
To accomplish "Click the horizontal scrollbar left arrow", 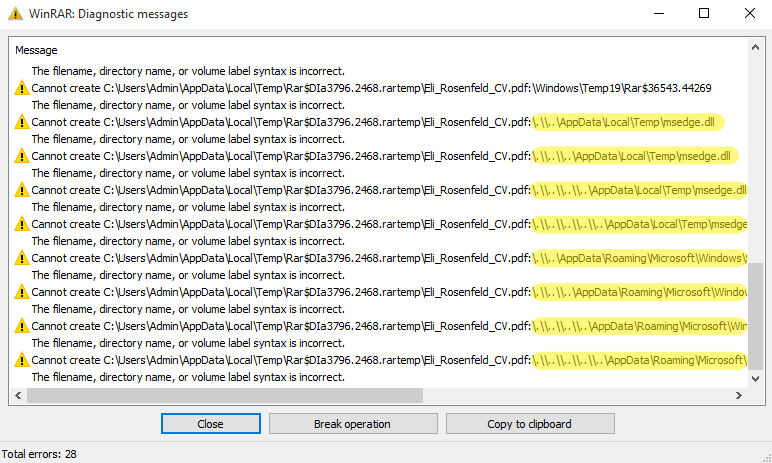I will click(x=18, y=395).
